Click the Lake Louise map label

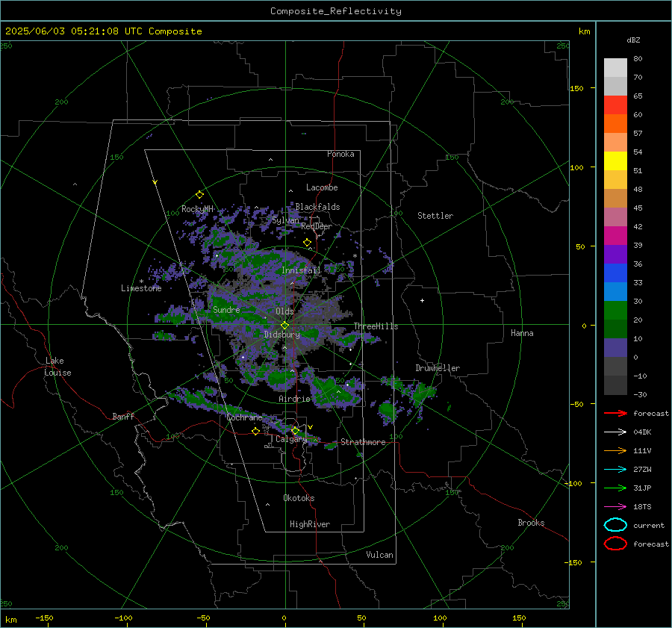pos(57,367)
